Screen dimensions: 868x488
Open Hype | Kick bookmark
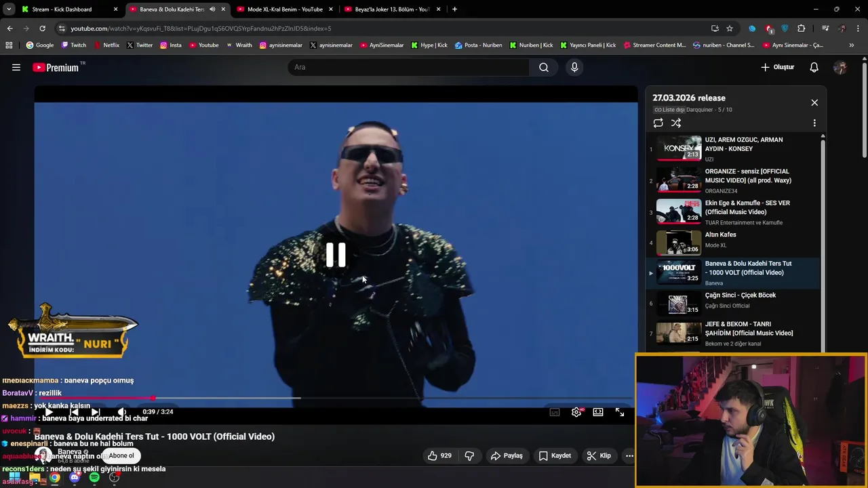[x=429, y=45]
